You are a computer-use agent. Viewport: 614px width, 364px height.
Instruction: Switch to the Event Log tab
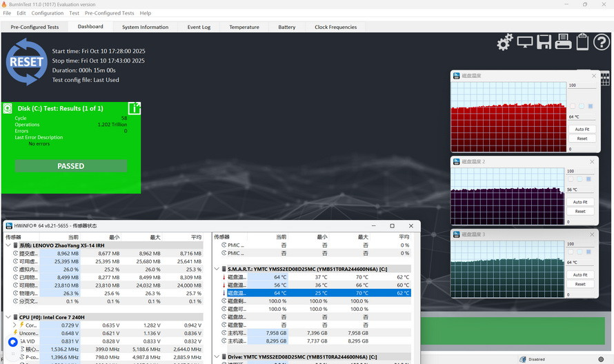[199, 27]
